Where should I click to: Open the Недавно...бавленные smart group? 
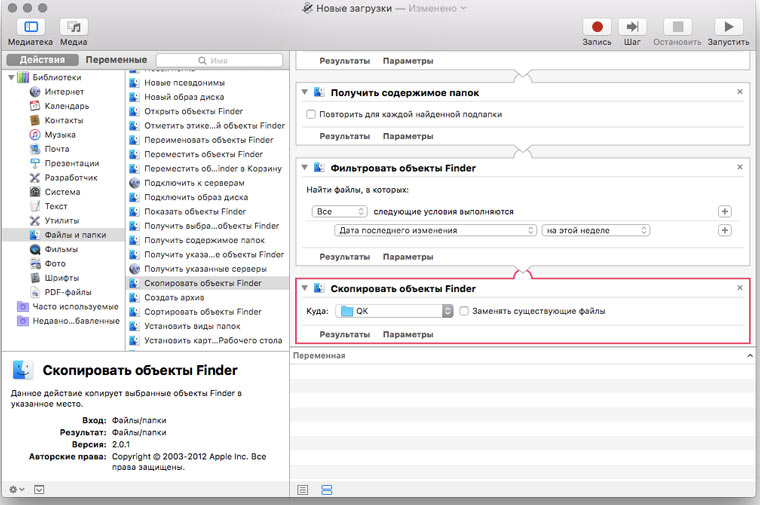[x=76, y=321]
